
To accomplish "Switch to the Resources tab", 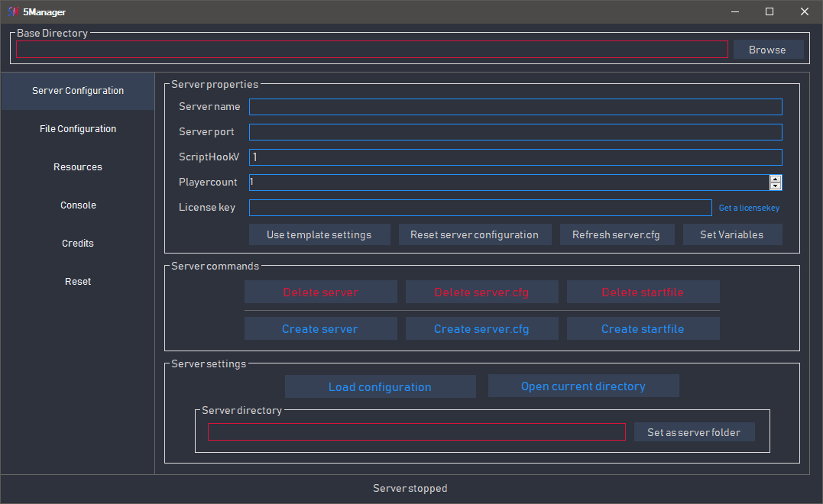I will coord(78,167).
